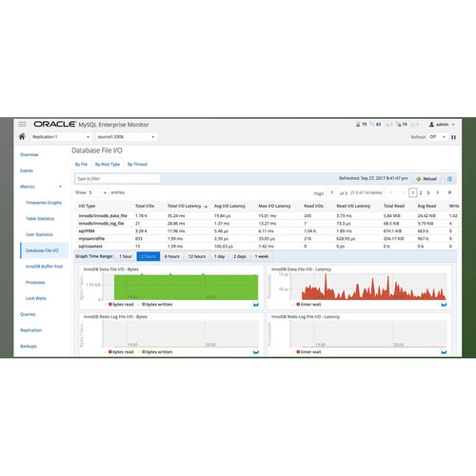Open Backups in the sidebar
476x476 pixels.
[x=29, y=347]
